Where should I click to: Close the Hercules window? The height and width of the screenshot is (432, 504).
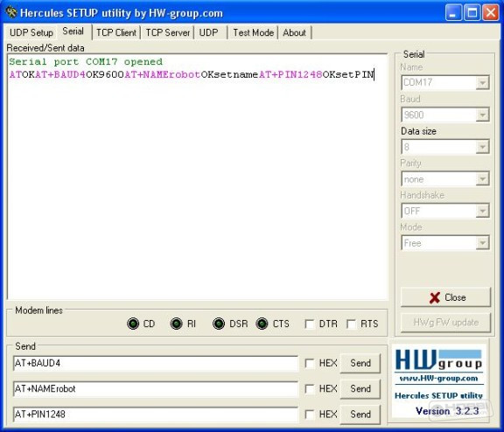pyautogui.click(x=491, y=13)
